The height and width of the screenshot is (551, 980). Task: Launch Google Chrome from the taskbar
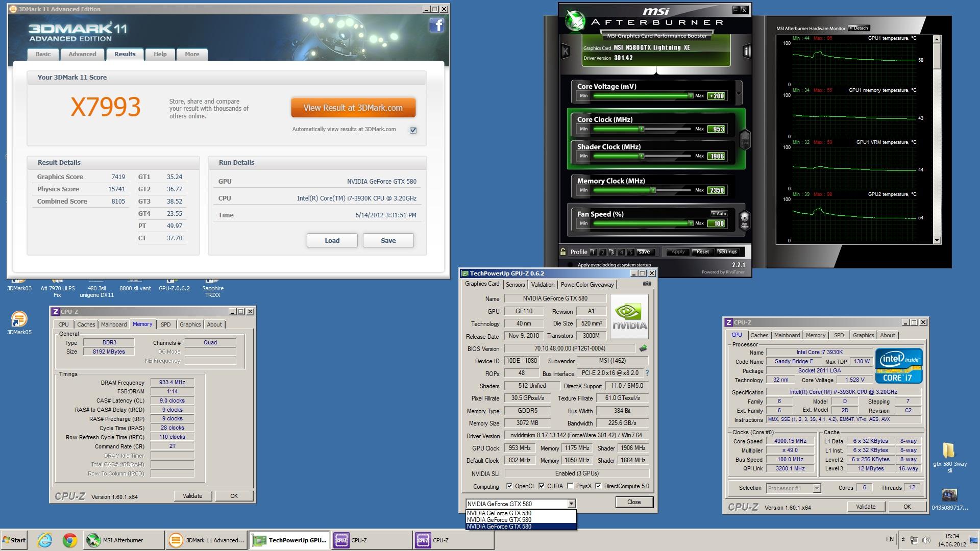click(70, 540)
